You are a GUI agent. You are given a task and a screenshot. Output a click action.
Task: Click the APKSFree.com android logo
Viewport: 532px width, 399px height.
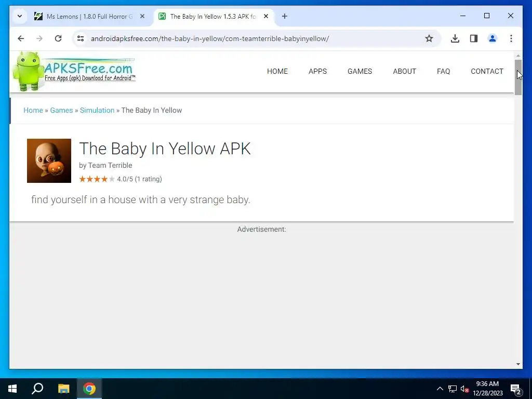pos(74,71)
